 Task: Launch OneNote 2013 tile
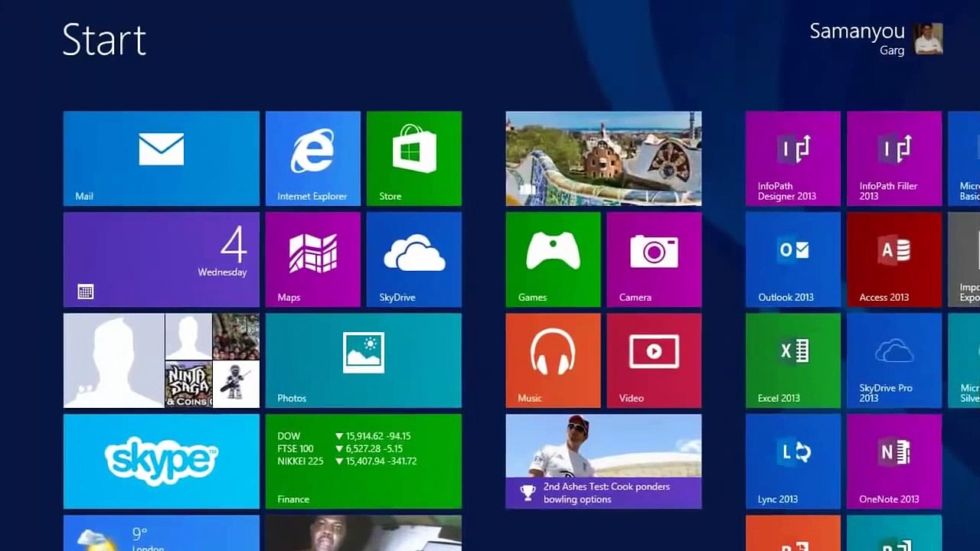click(x=895, y=461)
